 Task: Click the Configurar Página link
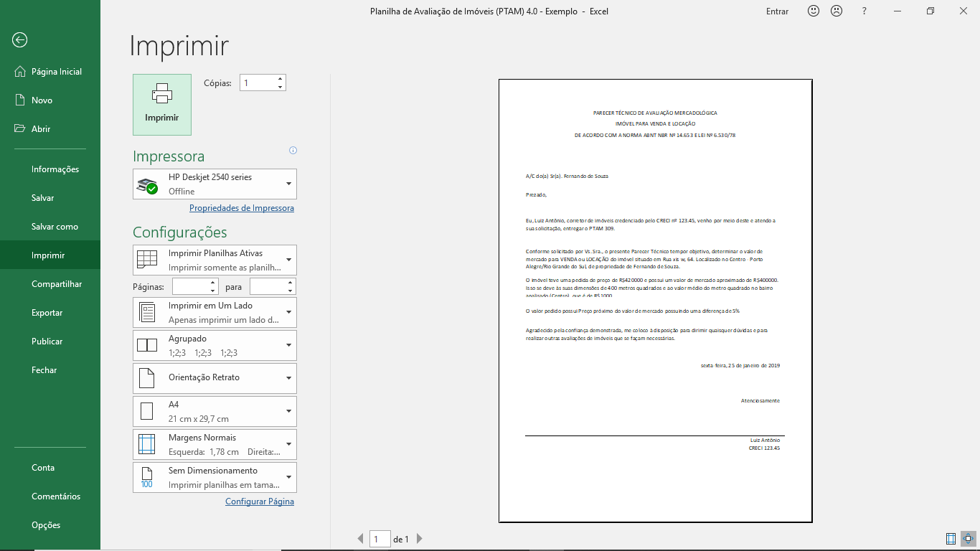pos(260,501)
